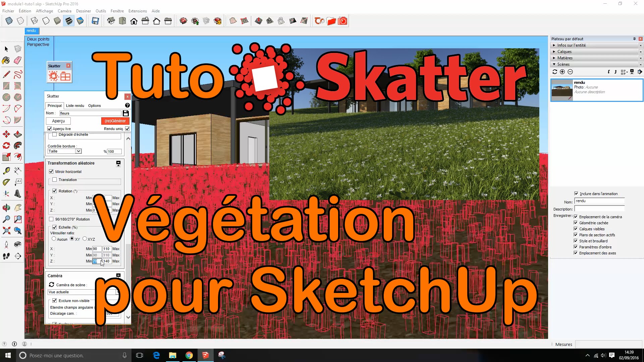Open scenes view options dropdown
The image size is (644, 362).
pyautogui.click(x=624, y=72)
